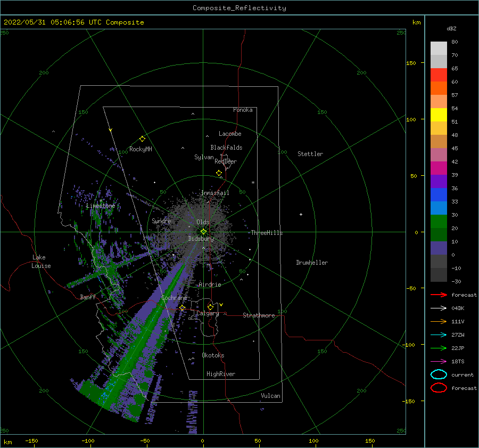This screenshot has width=479, height=448.
Task: Select the dark orange 60 dBZ swatch
Action: 439,88
